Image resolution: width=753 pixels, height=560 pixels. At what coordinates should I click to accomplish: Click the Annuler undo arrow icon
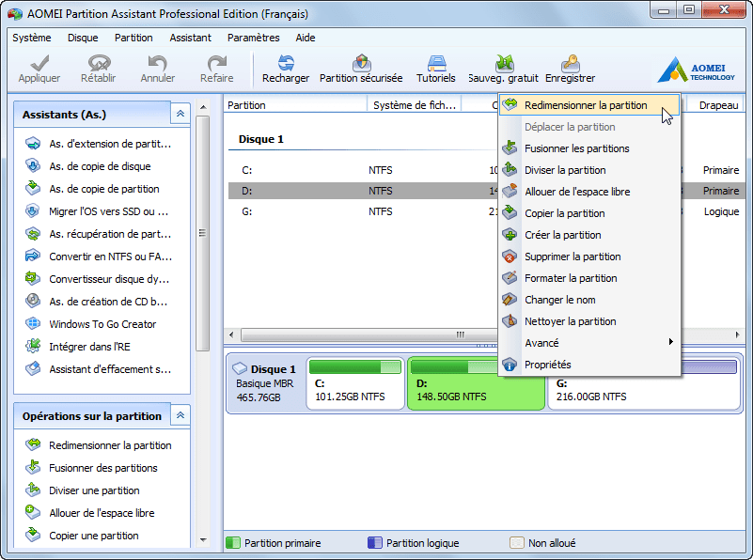[x=158, y=63]
